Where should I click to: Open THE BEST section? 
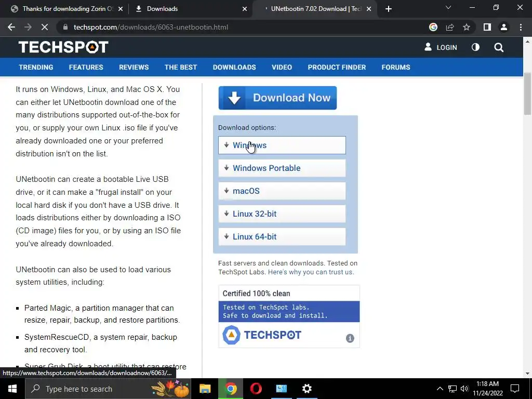180,67
